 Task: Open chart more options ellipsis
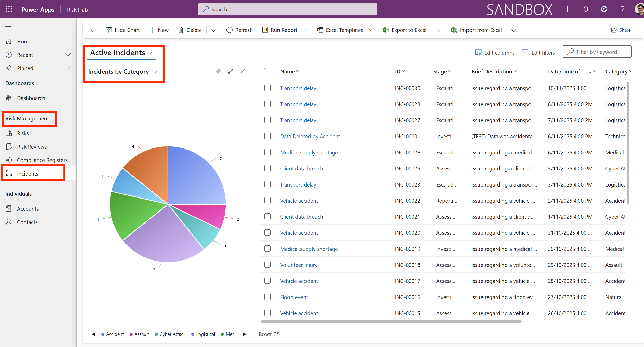click(x=206, y=71)
